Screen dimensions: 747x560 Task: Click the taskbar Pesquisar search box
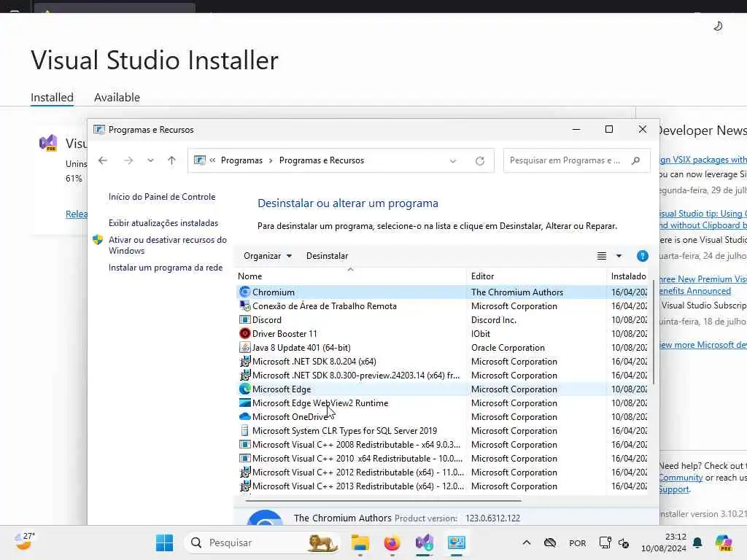tap(262, 542)
